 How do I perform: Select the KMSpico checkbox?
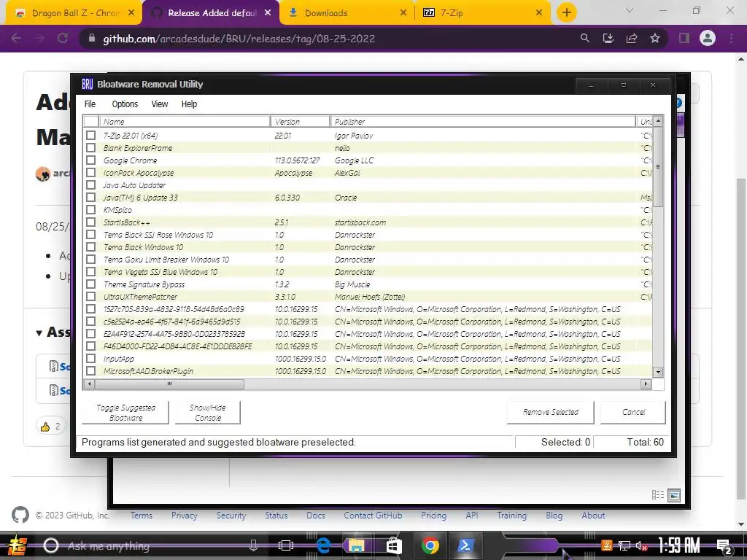click(90, 209)
